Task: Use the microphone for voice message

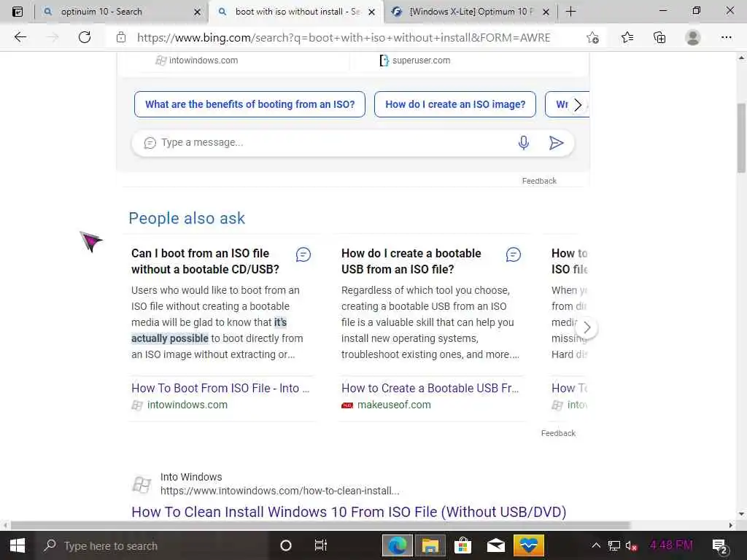Action: 524,143
